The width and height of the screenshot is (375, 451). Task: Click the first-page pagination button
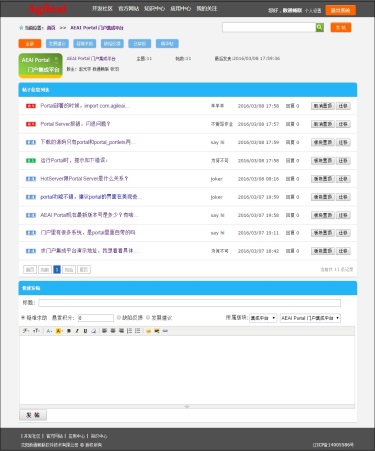coord(30,269)
